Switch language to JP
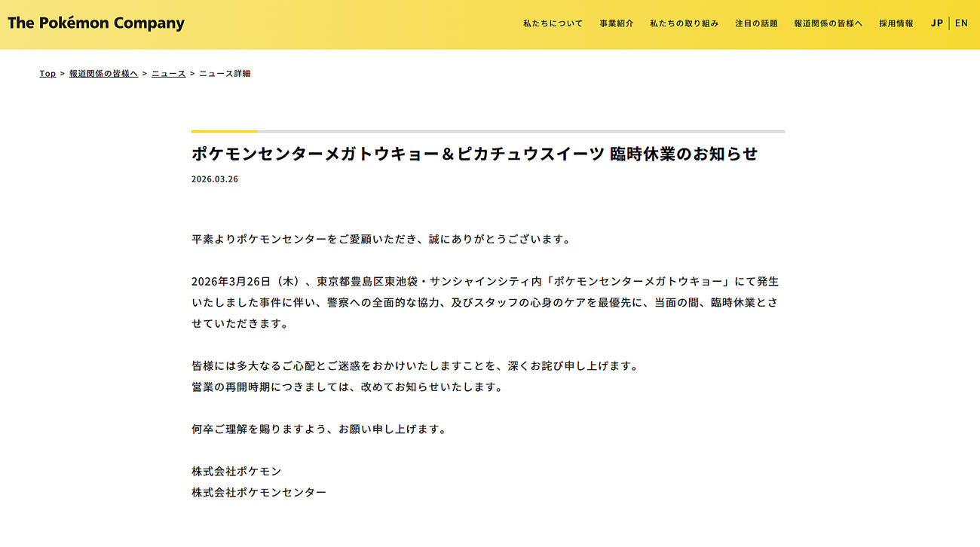 click(936, 23)
